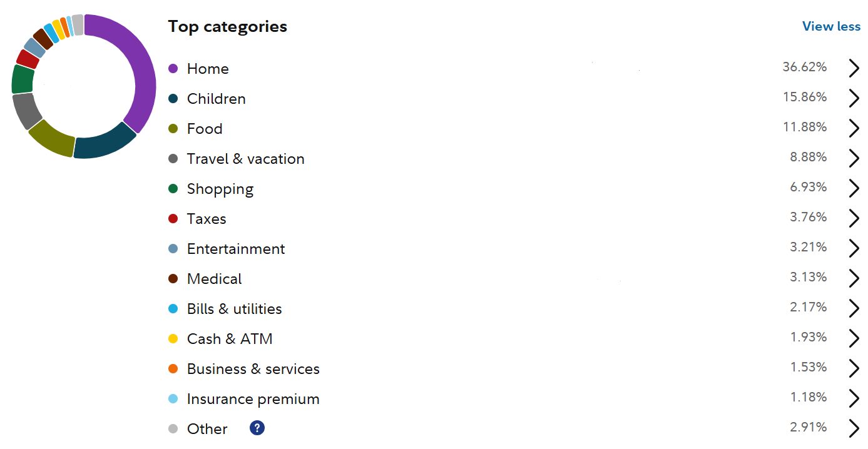The height and width of the screenshot is (449, 868).
Task: Click the purple Home legend dot
Action: pos(173,69)
